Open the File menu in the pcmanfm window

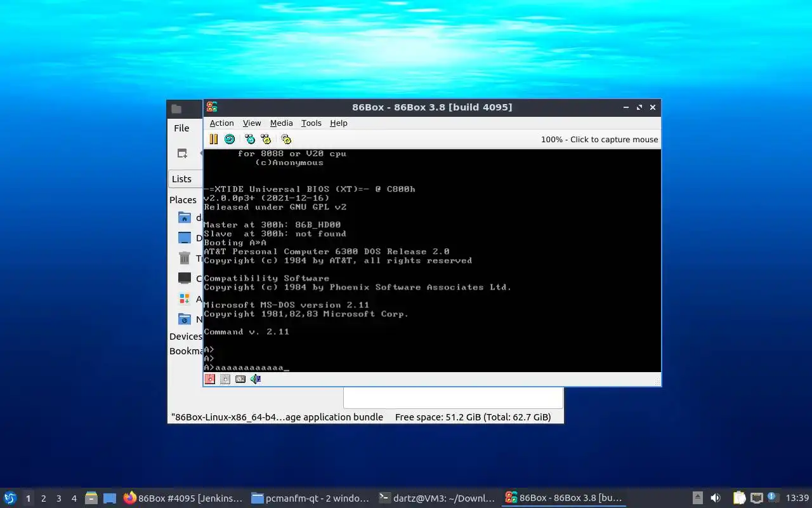click(181, 128)
